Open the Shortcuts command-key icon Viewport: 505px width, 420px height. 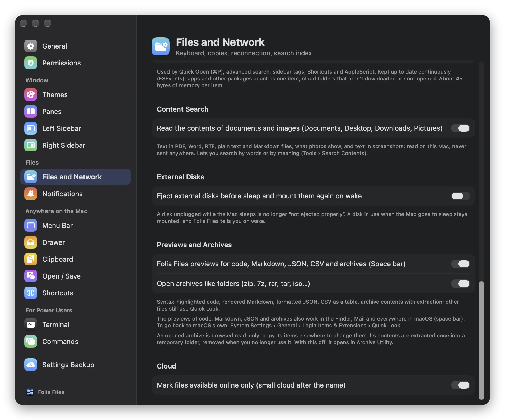pyautogui.click(x=31, y=293)
